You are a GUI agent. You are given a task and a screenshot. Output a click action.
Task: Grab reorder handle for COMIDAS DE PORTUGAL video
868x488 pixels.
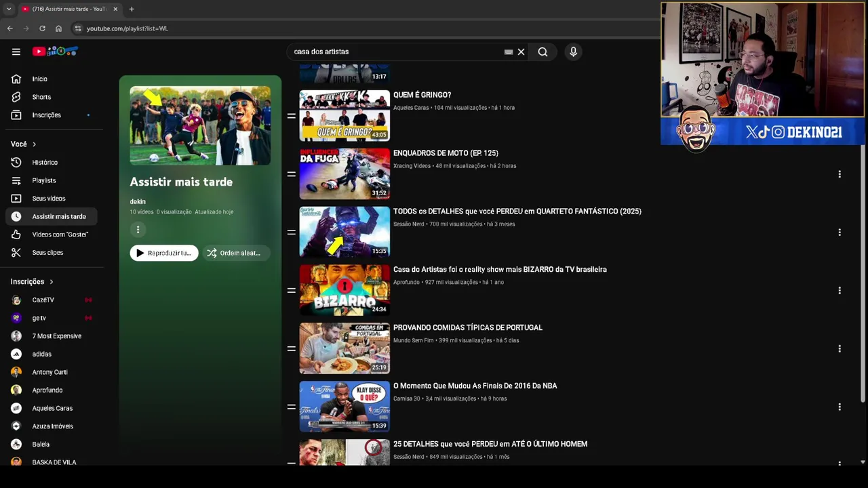pos(291,348)
